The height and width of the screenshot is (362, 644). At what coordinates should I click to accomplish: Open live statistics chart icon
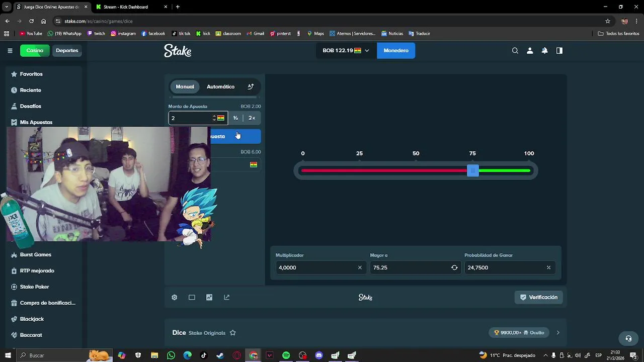point(209,297)
